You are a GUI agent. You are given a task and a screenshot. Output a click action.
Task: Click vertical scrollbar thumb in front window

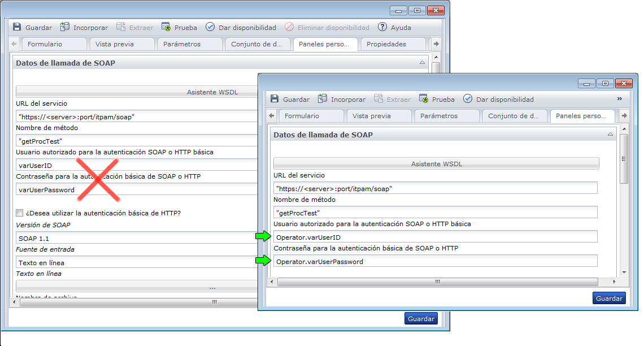point(624,159)
